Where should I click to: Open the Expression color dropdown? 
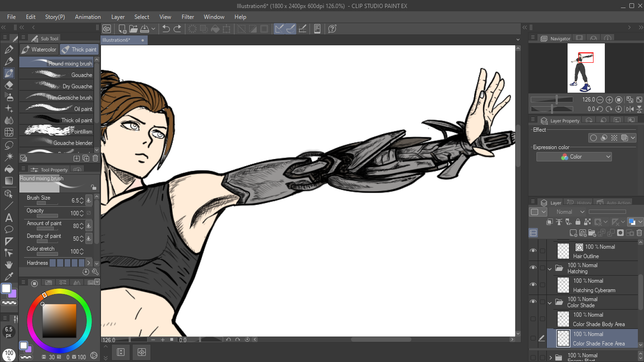[x=574, y=157]
